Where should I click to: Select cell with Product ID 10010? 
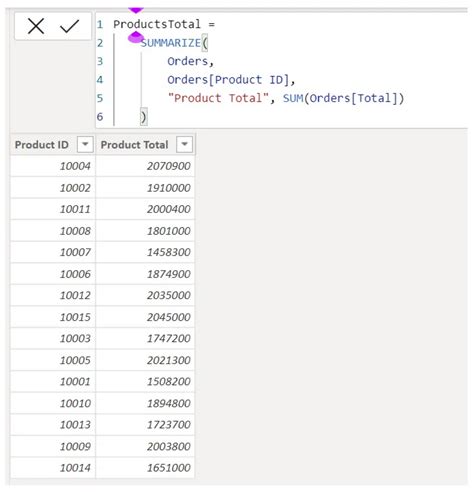click(53, 403)
